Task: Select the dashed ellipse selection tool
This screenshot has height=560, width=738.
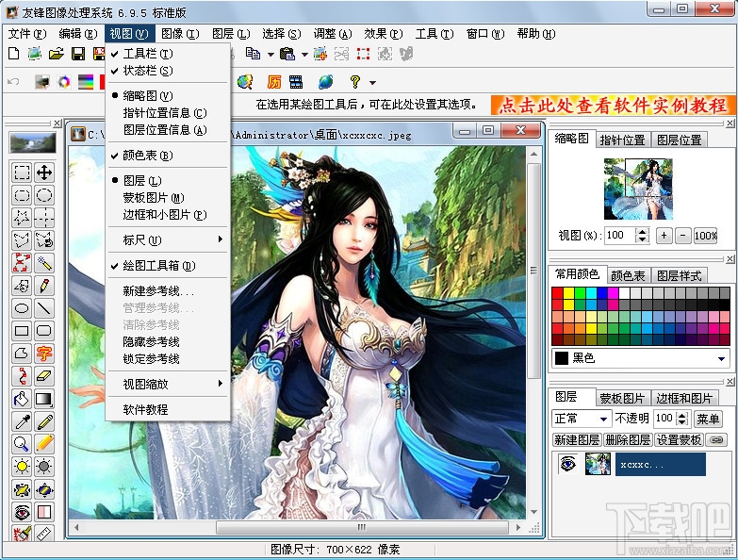Action: click(44, 195)
